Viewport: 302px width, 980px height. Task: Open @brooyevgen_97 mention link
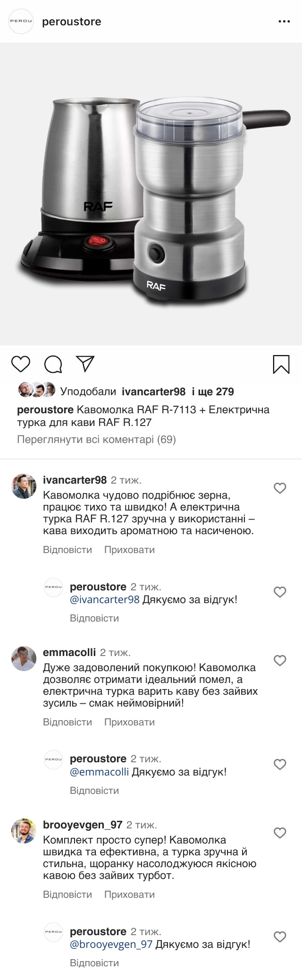[x=111, y=945]
